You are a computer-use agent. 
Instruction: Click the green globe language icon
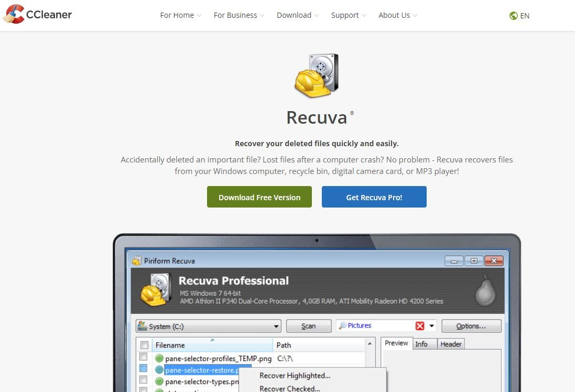[x=513, y=16]
